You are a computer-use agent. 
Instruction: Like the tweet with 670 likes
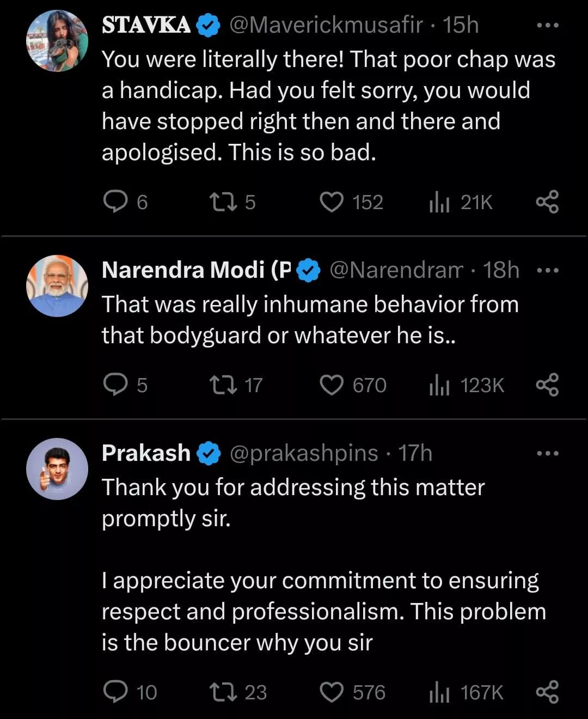(332, 385)
